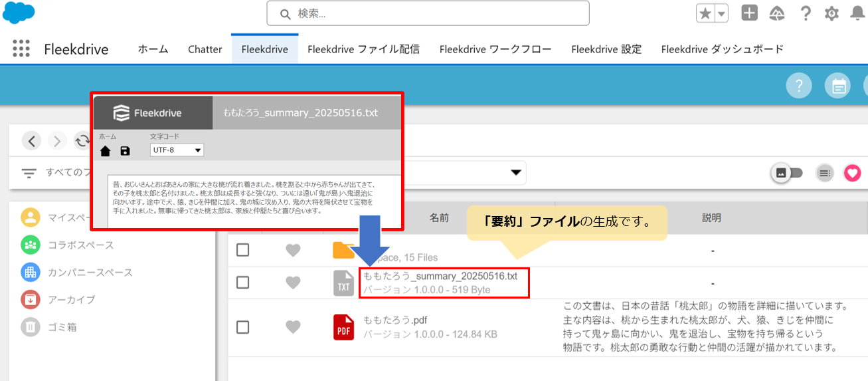The image size is (868, 381).
Task: Focus the 検索 search box
Action: coord(428,13)
